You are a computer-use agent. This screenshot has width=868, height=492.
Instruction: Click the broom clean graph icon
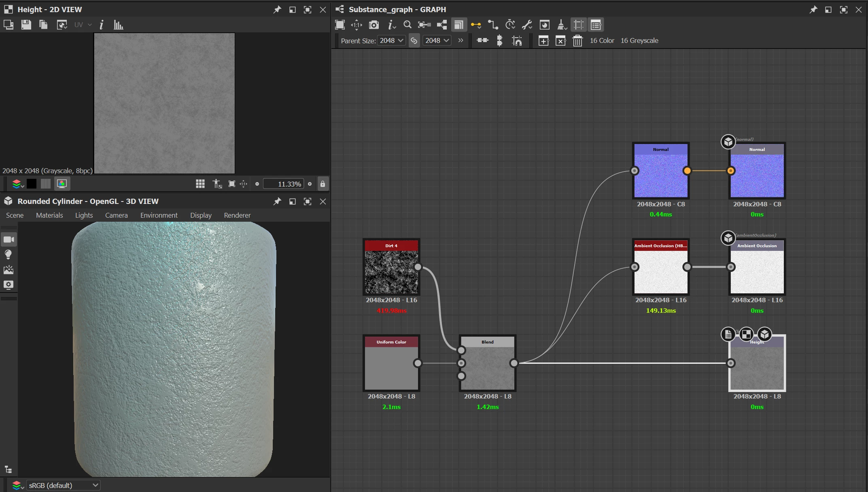click(561, 25)
